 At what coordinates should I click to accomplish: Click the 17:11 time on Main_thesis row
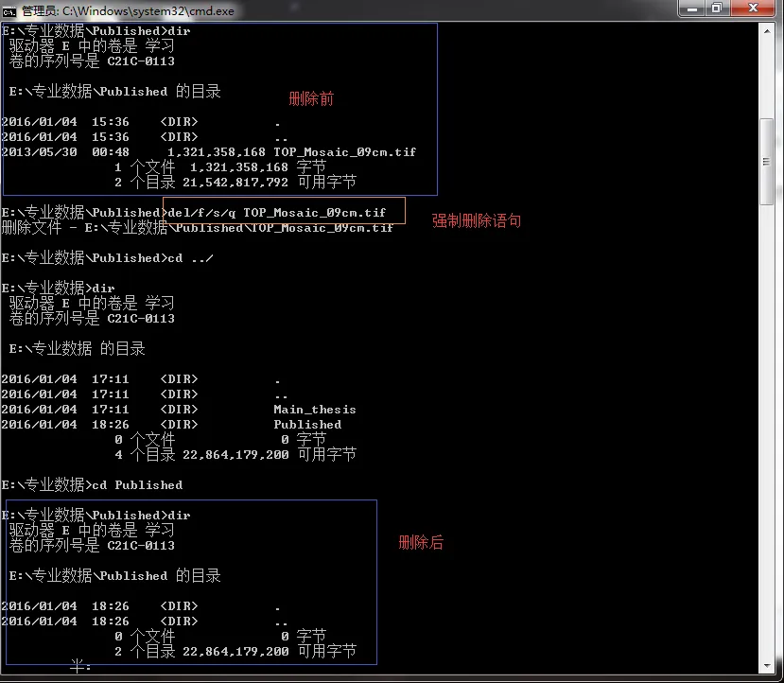[x=111, y=410]
